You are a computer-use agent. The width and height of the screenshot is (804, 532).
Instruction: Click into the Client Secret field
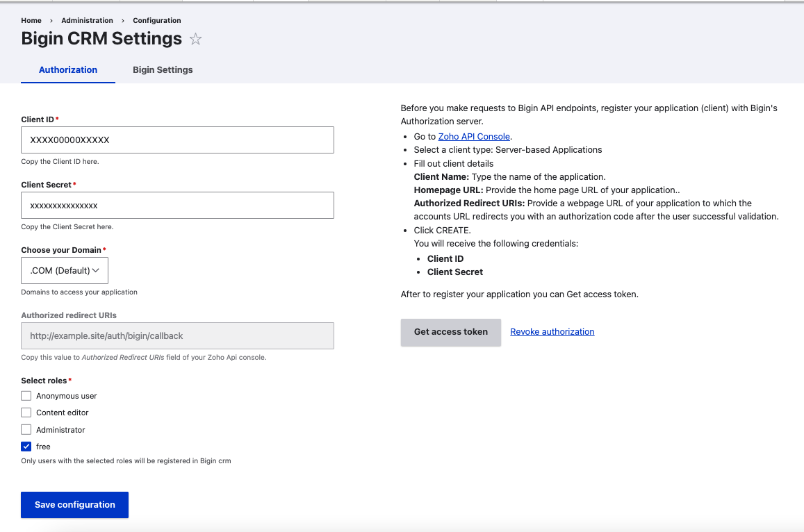tap(177, 206)
